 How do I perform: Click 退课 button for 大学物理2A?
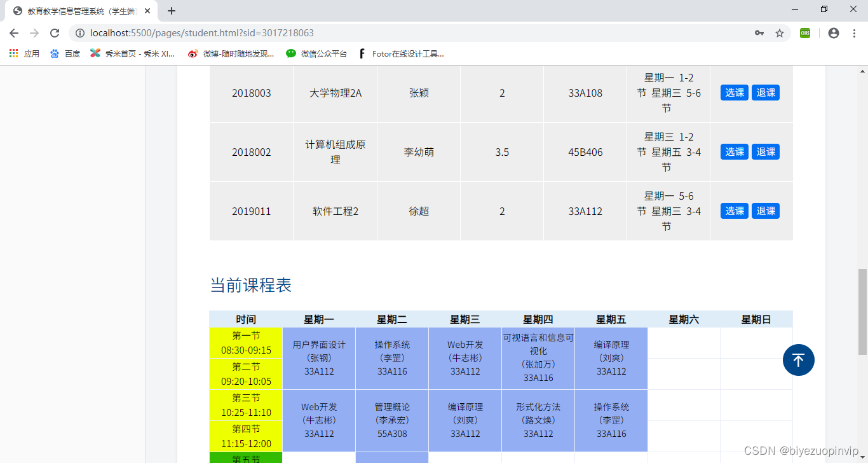766,92
